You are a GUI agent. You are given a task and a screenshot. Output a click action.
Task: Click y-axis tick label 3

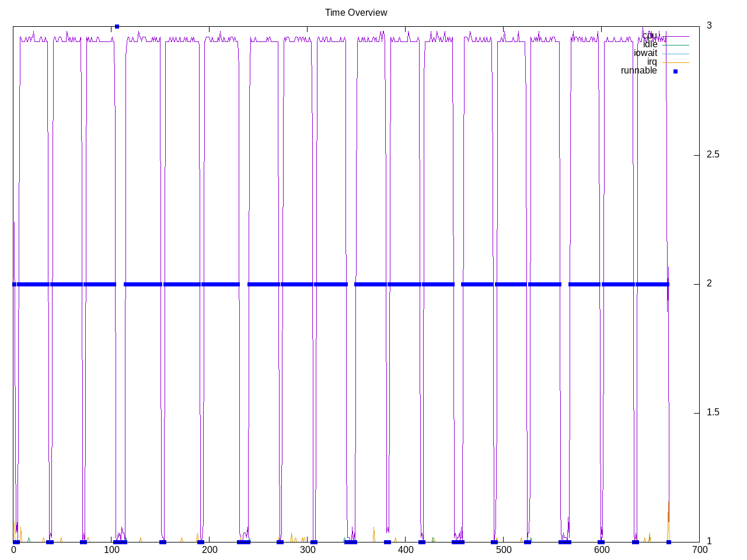709,26
